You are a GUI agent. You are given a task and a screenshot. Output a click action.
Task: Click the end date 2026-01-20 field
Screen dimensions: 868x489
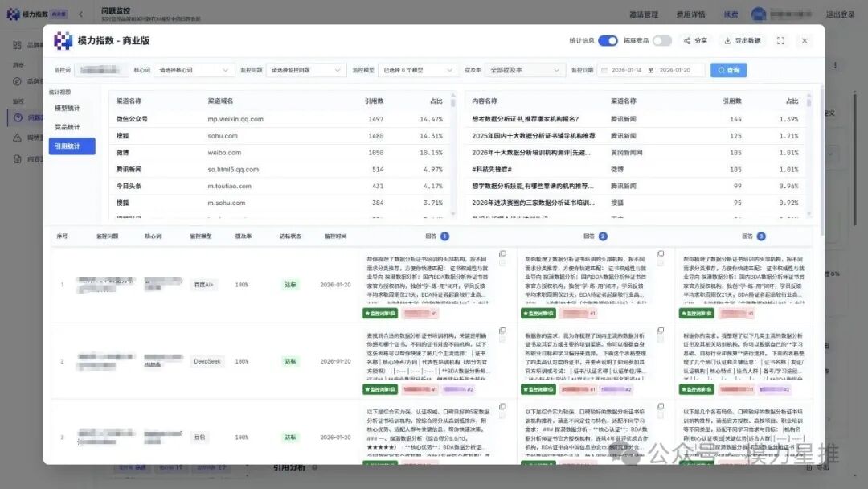pos(675,70)
